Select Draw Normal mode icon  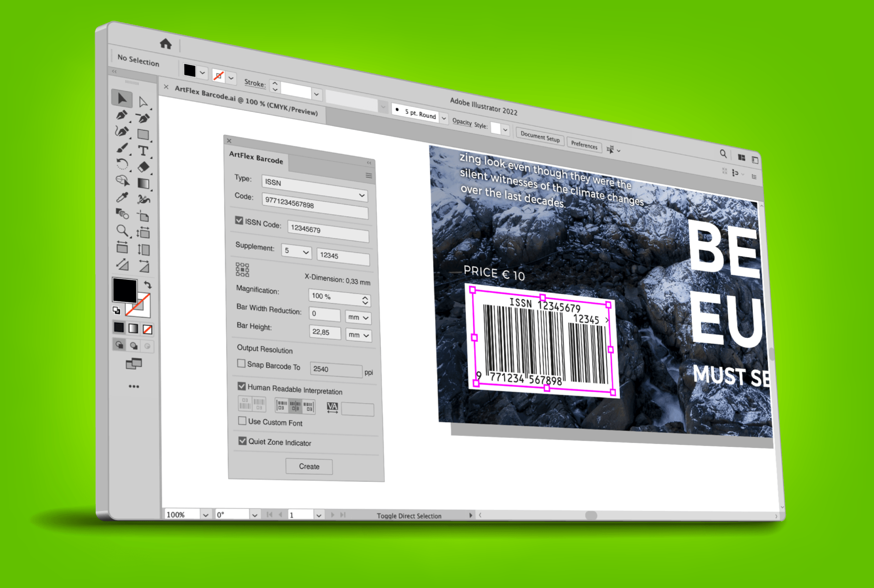pyautogui.click(x=119, y=345)
